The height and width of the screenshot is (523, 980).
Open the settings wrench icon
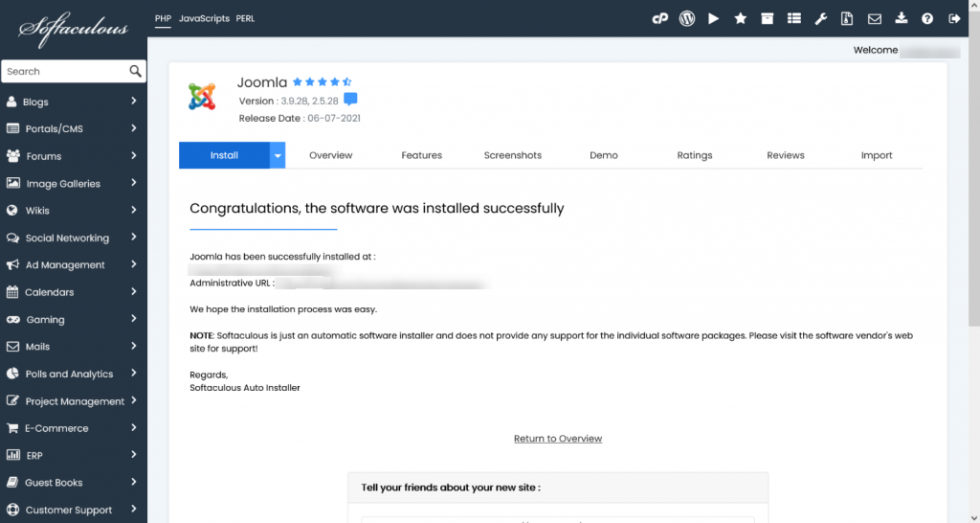tap(820, 19)
